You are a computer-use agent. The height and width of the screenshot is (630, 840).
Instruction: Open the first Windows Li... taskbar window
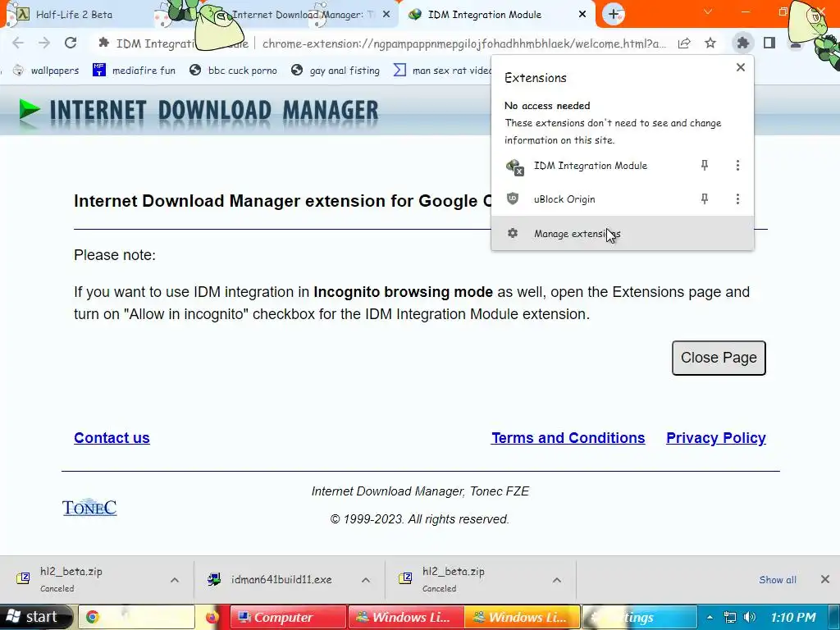[x=405, y=617]
